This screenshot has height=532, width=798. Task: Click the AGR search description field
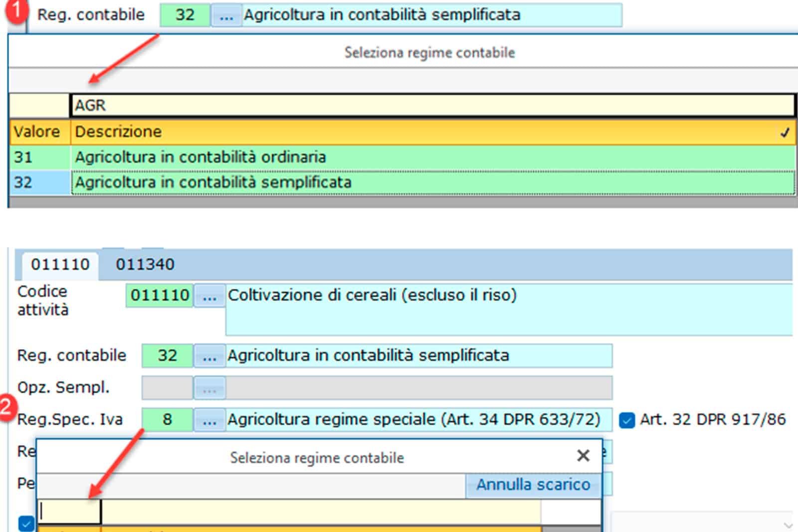coord(432,106)
